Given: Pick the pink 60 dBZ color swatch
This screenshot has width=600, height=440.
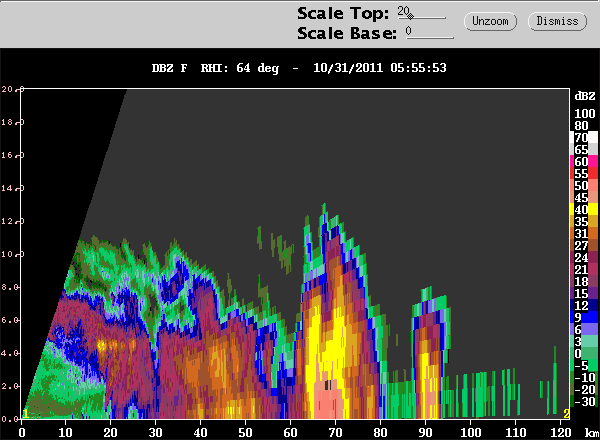Looking at the screenshot, I should (593, 161).
